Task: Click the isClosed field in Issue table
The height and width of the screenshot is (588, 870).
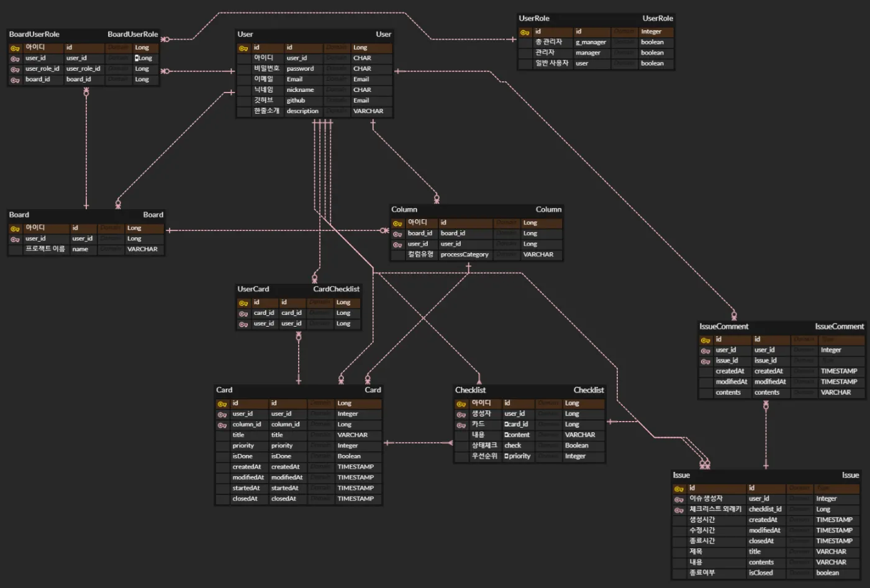Action: point(761,573)
